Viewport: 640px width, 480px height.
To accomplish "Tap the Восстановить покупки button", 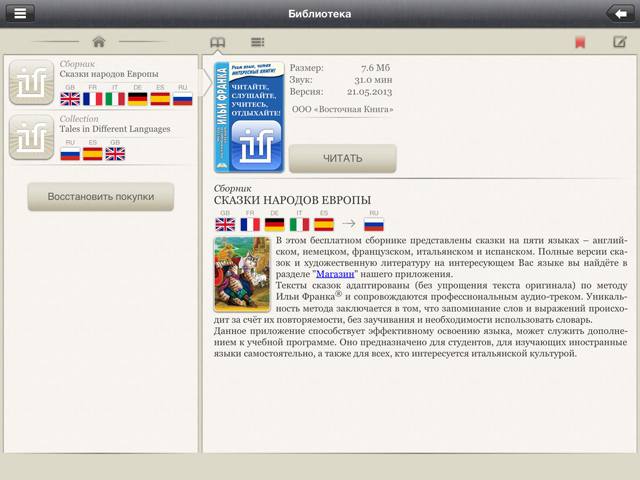I will [101, 196].
